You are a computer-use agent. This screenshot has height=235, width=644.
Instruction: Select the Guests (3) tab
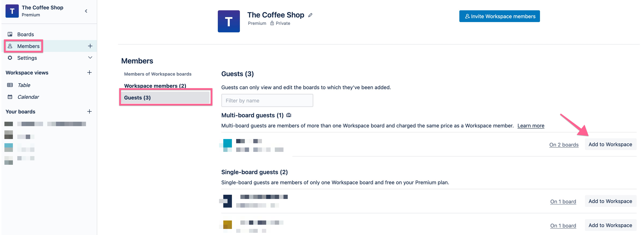pyautogui.click(x=166, y=98)
